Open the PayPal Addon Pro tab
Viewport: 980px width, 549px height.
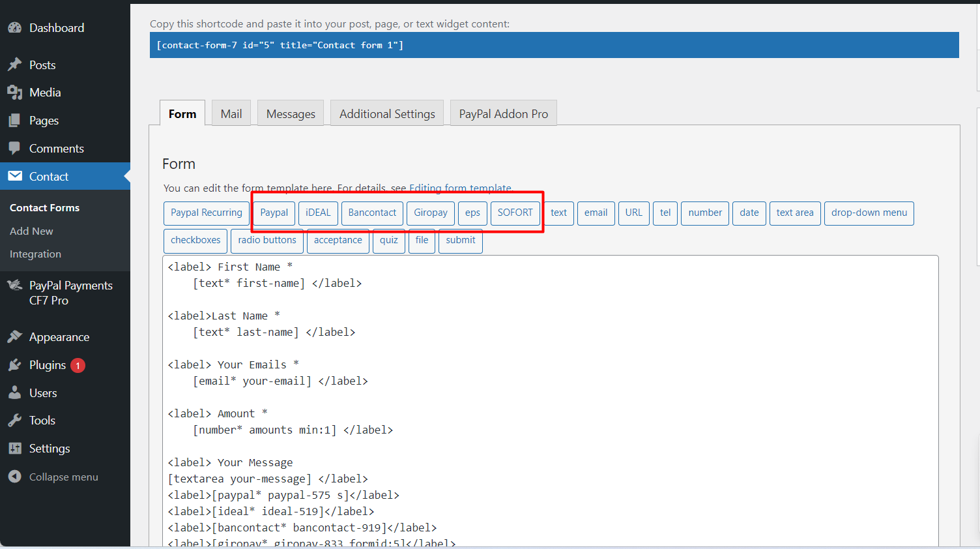[x=503, y=113]
